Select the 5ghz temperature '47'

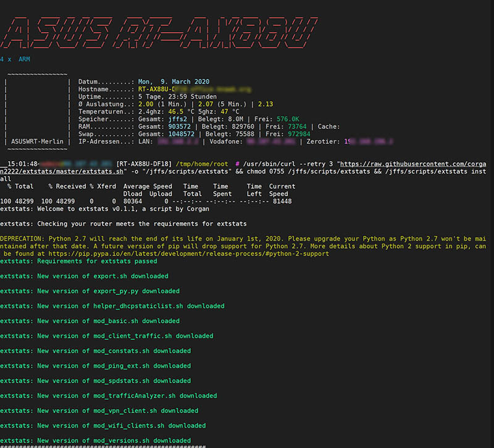[224, 112]
